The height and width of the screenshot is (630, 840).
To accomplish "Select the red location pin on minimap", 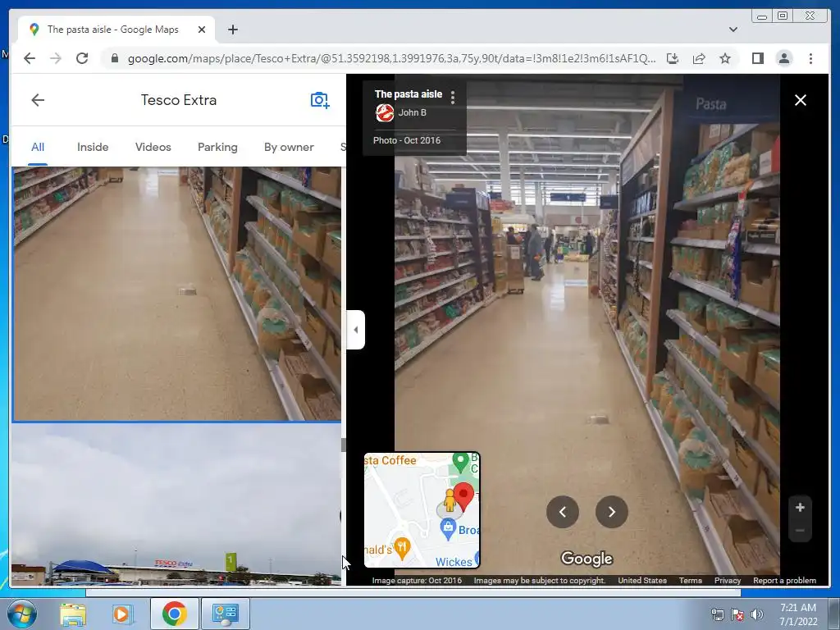I will tap(464, 496).
